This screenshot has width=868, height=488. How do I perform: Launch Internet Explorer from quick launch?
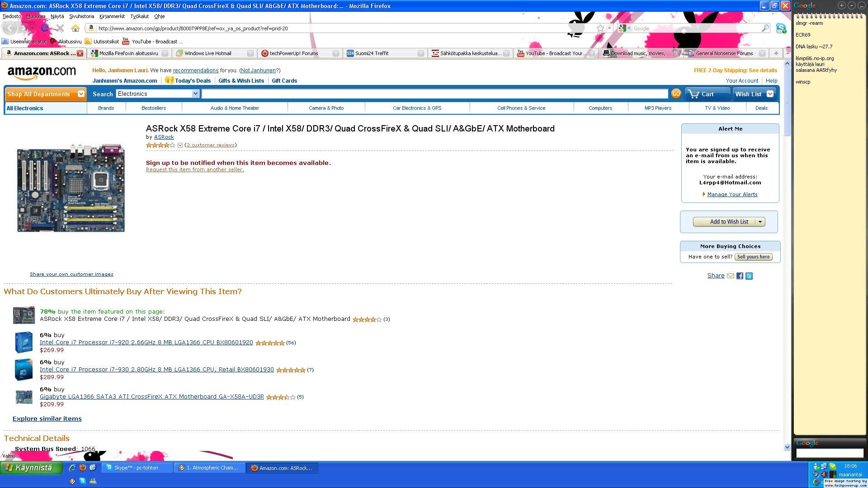72,468
